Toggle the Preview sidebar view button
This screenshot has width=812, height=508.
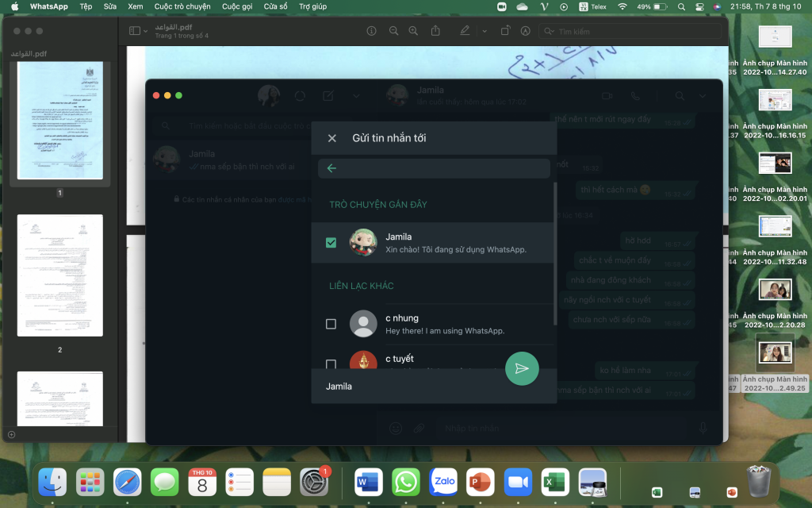[134, 31]
